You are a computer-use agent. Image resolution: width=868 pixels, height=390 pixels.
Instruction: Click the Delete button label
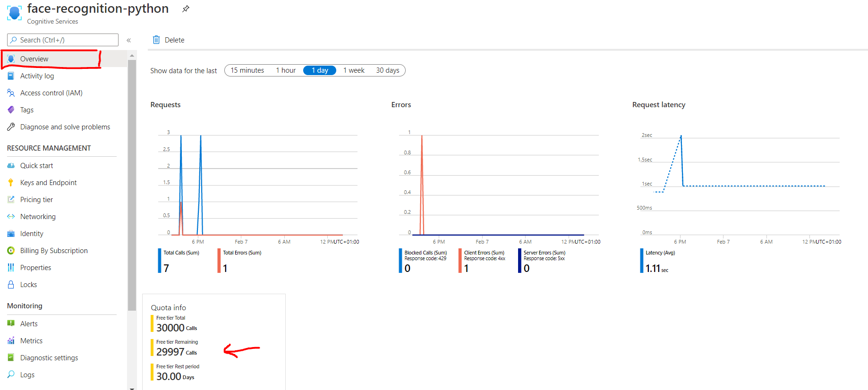pos(174,40)
